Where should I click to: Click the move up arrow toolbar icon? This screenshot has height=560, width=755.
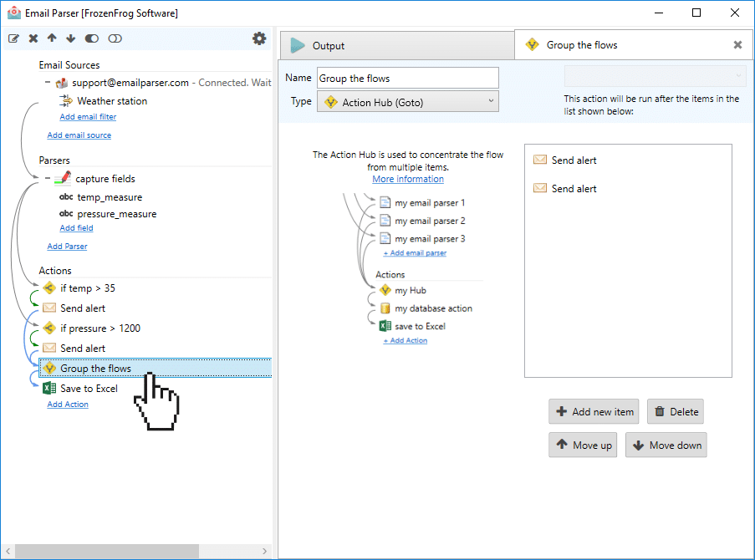(52, 38)
